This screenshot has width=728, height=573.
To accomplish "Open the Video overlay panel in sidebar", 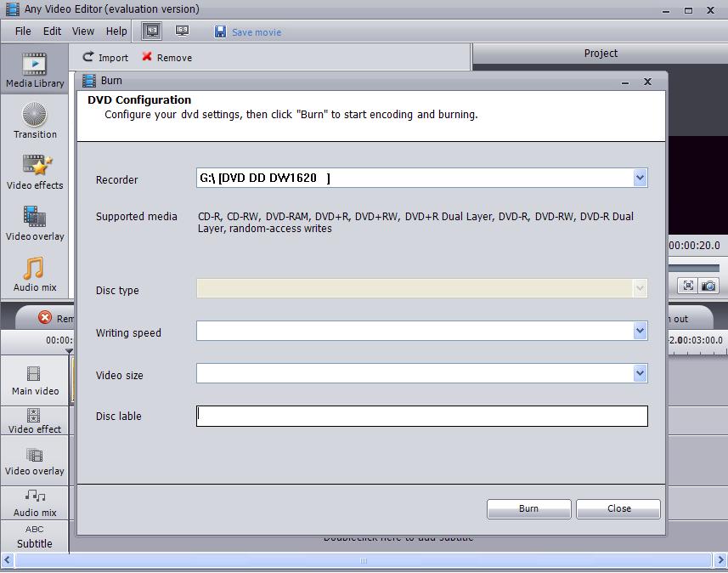I will [35, 223].
